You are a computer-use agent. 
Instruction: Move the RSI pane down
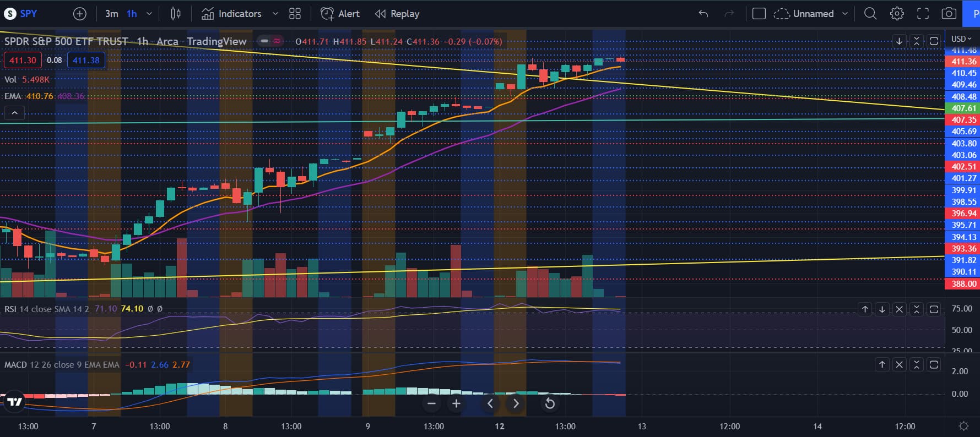(882, 309)
